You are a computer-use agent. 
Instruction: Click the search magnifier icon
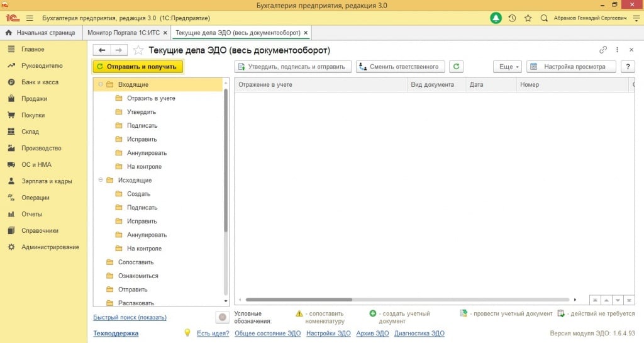[x=544, y=18]
